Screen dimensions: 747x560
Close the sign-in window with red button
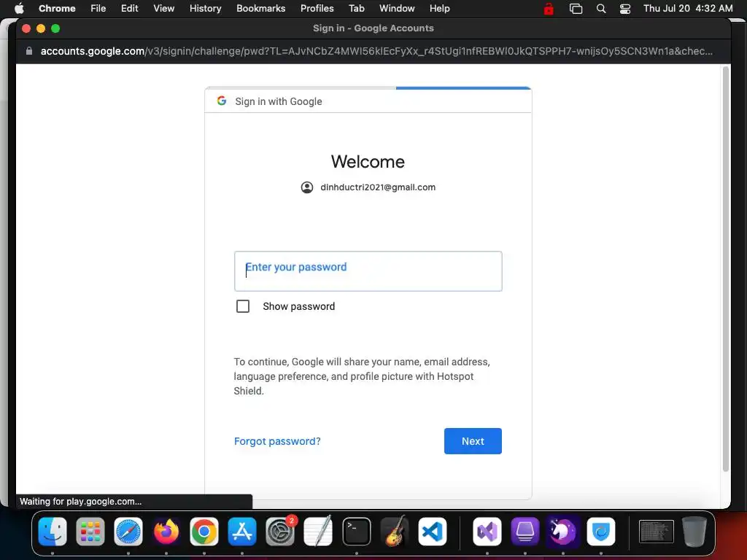click(27, 28)
